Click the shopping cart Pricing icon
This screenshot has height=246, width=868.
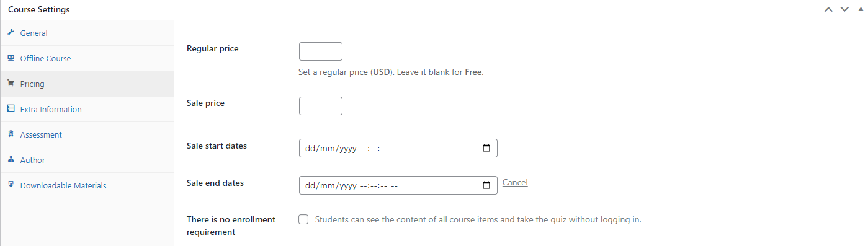point(11,84)
